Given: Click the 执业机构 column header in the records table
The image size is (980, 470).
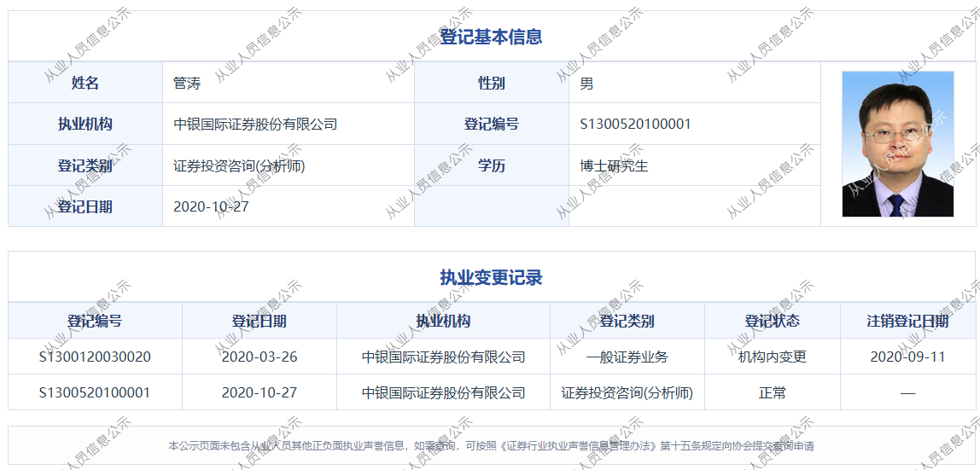Looking at the screenshot, I should pyautogui.click(x=443, y=321).
